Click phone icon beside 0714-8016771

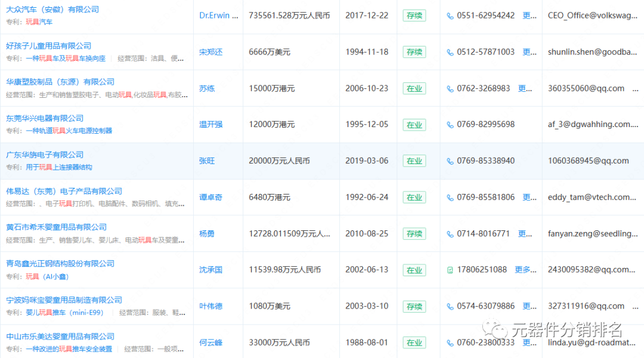pos(450,234)
